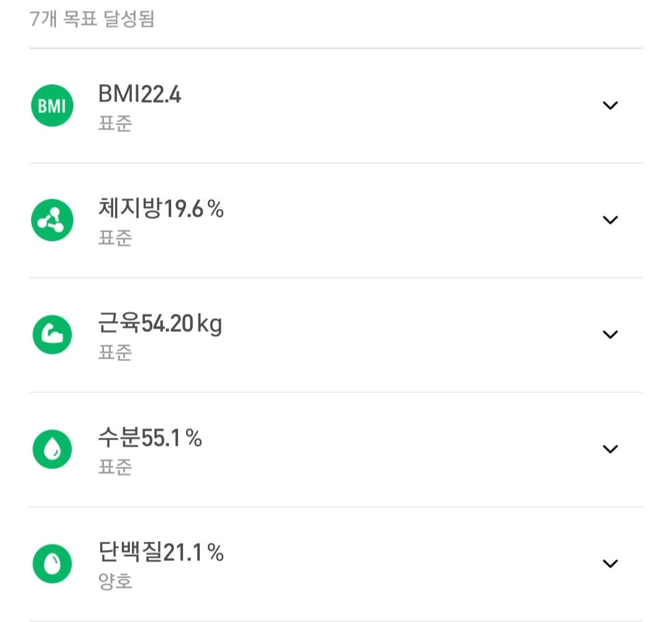Open the 단백질21.1 % entry
This screenshot has width=672, height=622.
(161, 552)
